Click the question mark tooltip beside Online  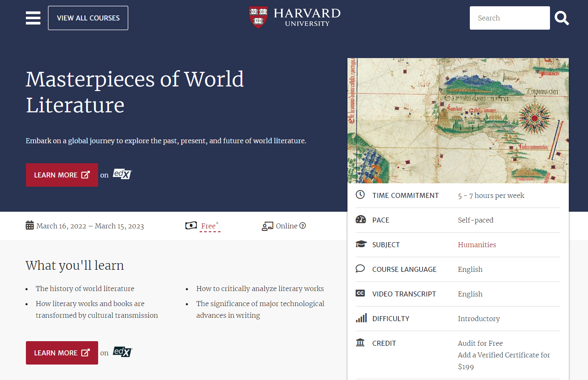pyautogui.click(x=303, y=225)
